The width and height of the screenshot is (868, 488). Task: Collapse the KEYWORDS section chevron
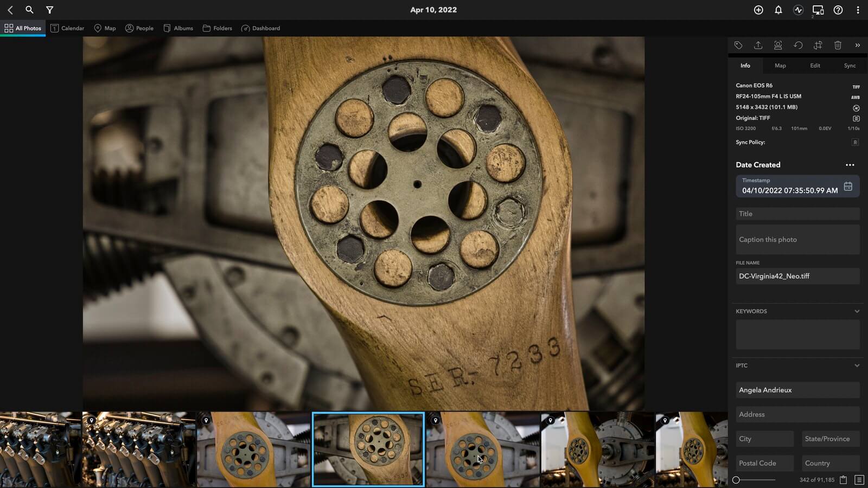click(857, 311)
